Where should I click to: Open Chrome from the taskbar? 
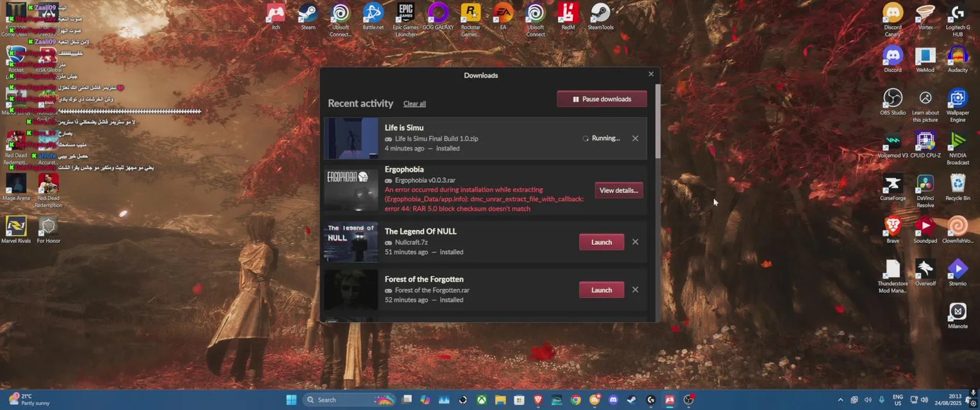tap(576, 400)
